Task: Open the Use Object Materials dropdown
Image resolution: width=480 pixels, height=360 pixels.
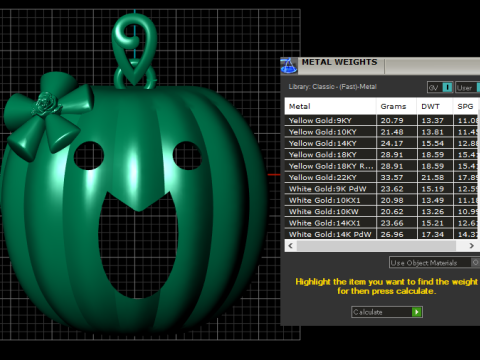Action: click(434, 263)
